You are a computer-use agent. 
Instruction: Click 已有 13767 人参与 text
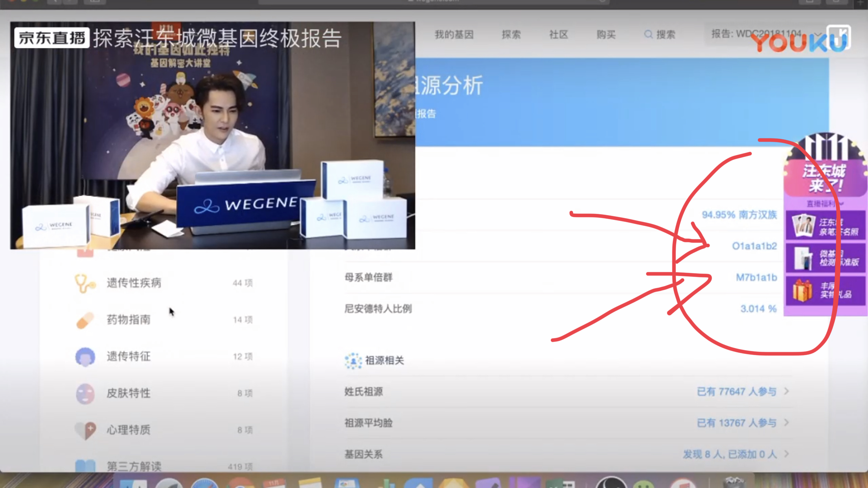tap(736, 423)
